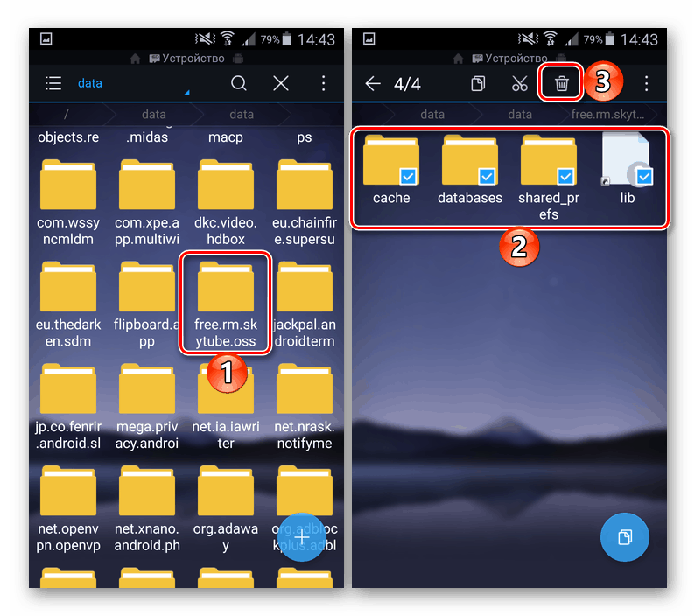Open the 'data' location dropdown in left toolbar
The image size is (695, 616).
(133, 83)
